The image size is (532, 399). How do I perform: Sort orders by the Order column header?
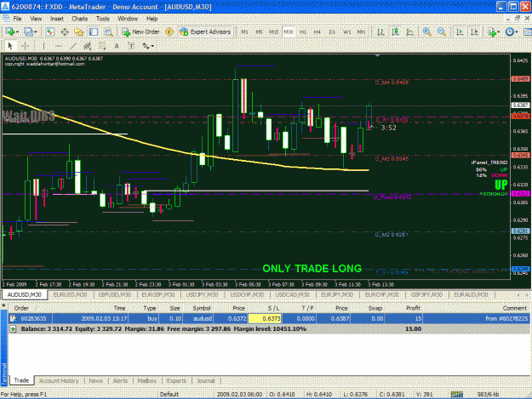click(x=21, y=308)
